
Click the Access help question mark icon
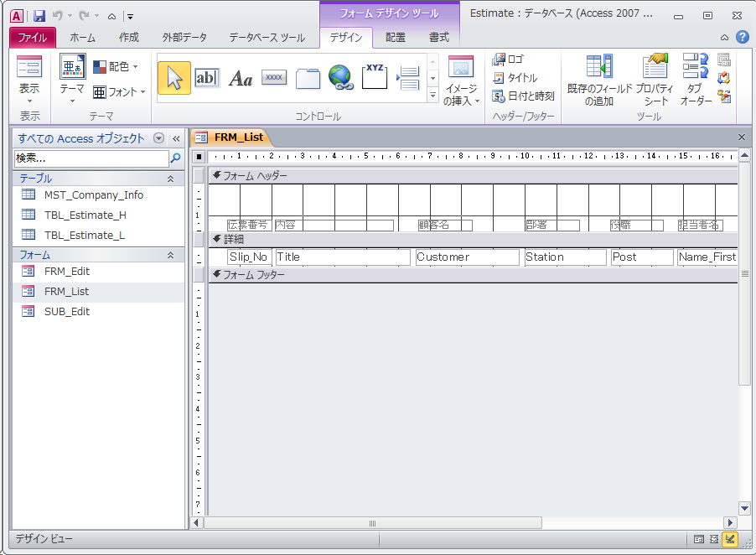(x=743, y=37)
